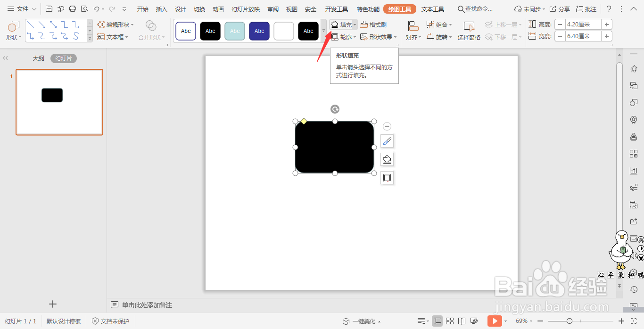The image size is (644, 329).
Task: Open the Text Box (文本框) dropdown
Action: click(x=113, y=37)
